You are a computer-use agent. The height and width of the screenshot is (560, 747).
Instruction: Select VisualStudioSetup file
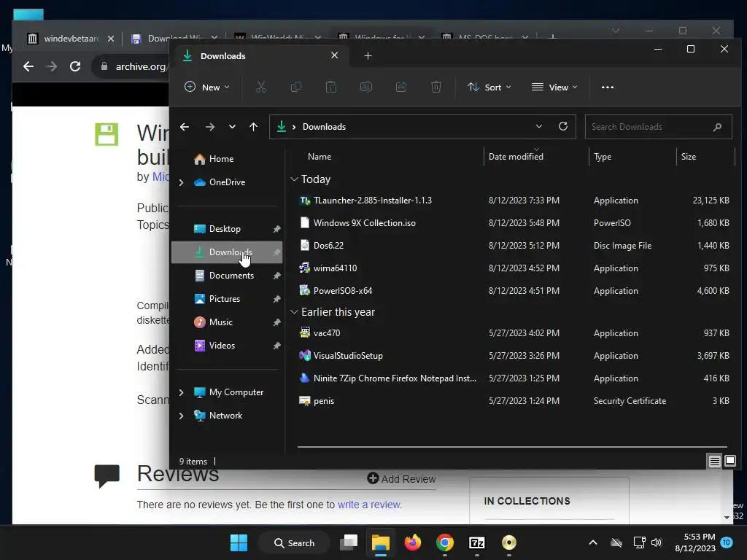pyautogui.click(x=514, y=356)
